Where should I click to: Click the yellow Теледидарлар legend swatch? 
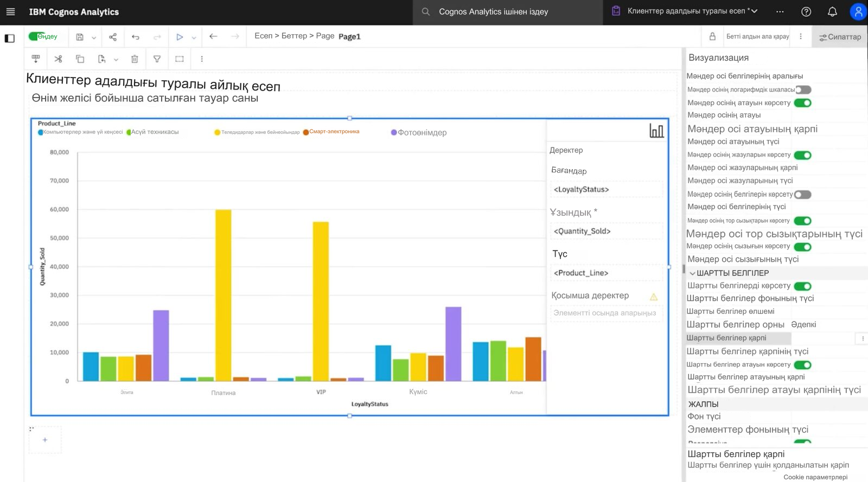218,132
